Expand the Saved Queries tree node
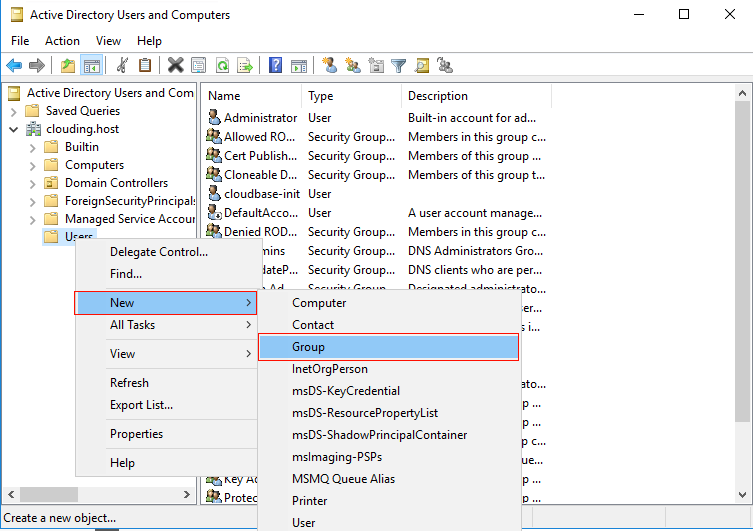Viewport: 753px width, 531px height. coord(13,112)
